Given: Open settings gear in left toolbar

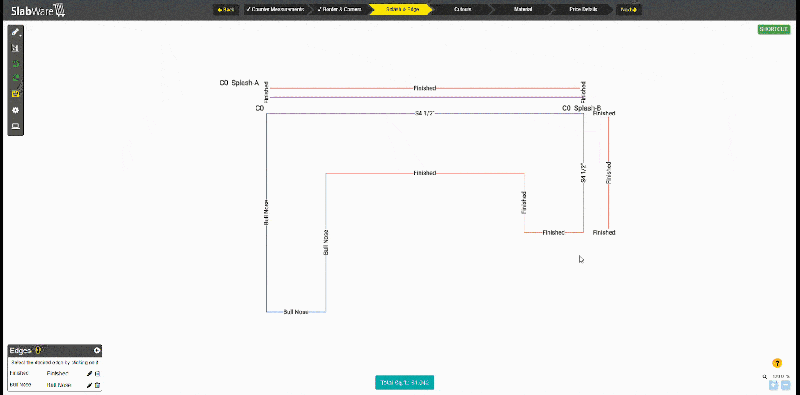Looking at the screenshot, I should 15,110.
